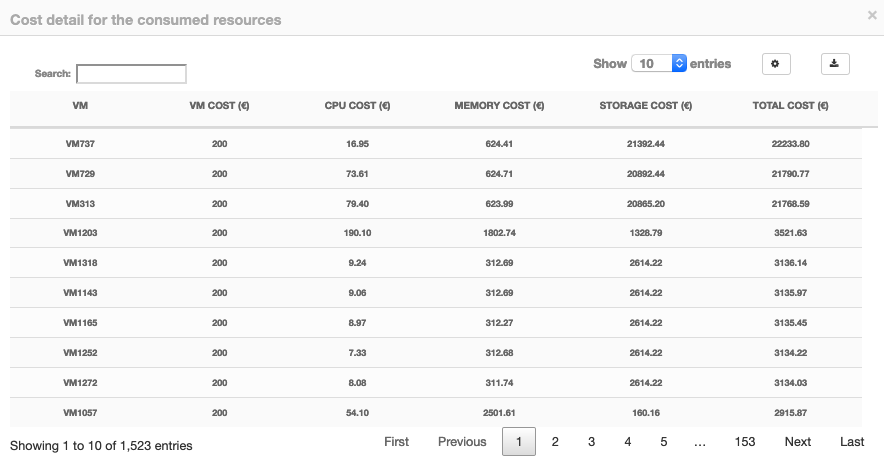884x460 pixels.
Task: Open the Show entries count dropdown
Action: pyautogui.click(x=658, y=64)
